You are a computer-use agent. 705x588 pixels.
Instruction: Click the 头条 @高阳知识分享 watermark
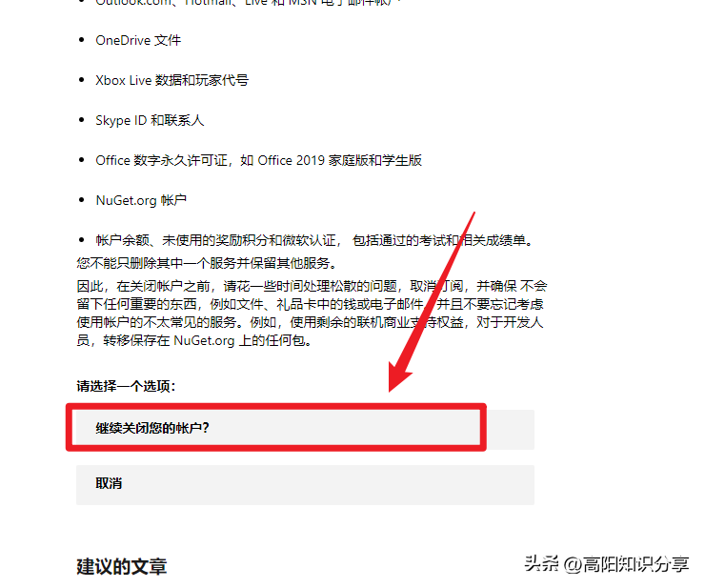pos(607,564)
